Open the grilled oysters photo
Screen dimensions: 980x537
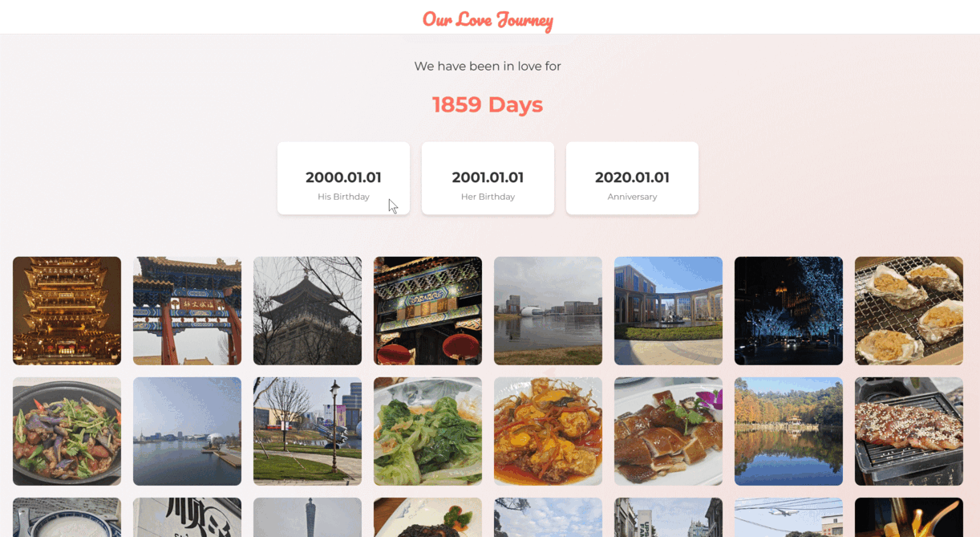coord(909,311)
